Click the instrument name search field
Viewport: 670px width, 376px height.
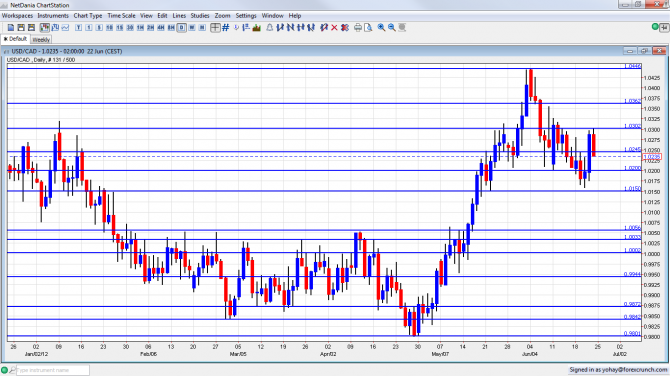click(53, 370)
